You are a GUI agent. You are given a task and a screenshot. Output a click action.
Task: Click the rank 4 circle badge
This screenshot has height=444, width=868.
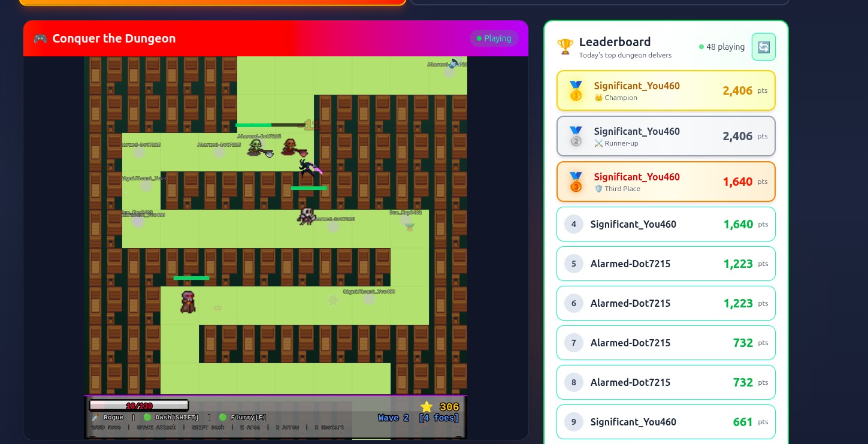point(574,224)
